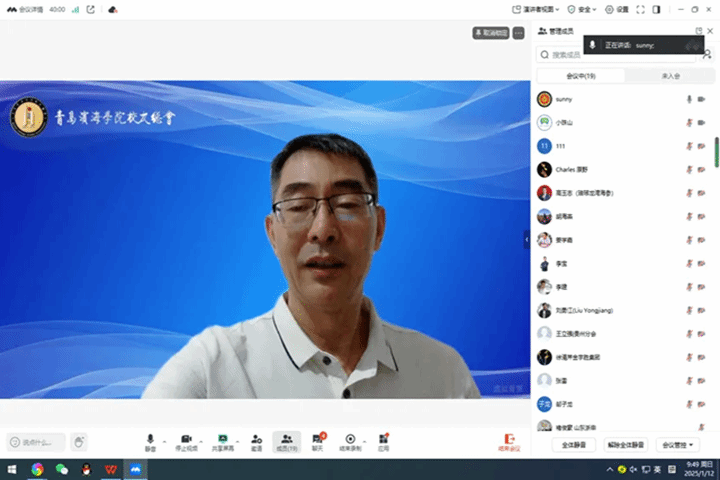Mute microphone using the 静音 button
The width and height of the screenshot is (720, 480).
pyautogui.click(x=150, y=442)
